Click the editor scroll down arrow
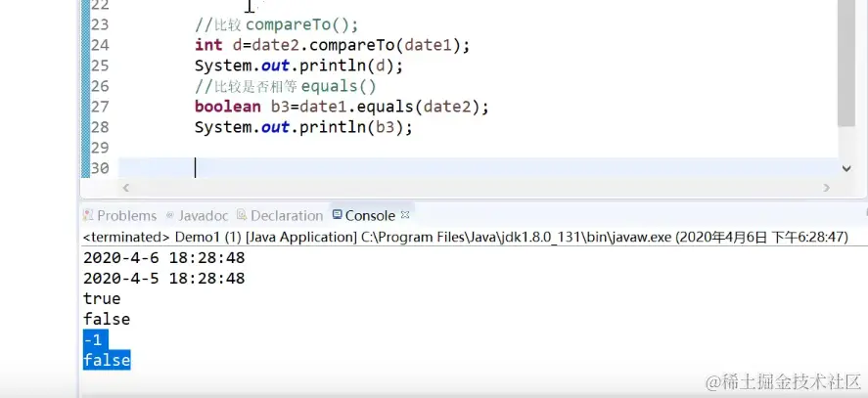Viewport: 868px width, 398px height. (846, 168)
